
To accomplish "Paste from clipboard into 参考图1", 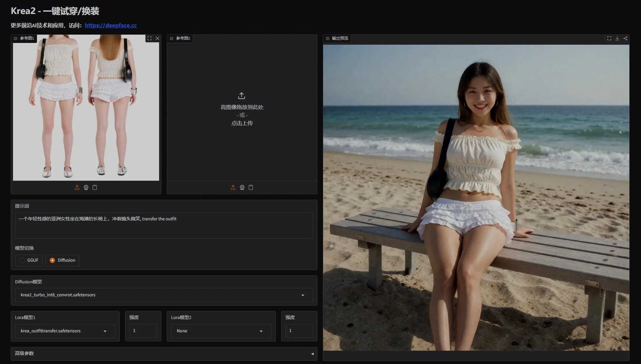I will click(95, 187).
